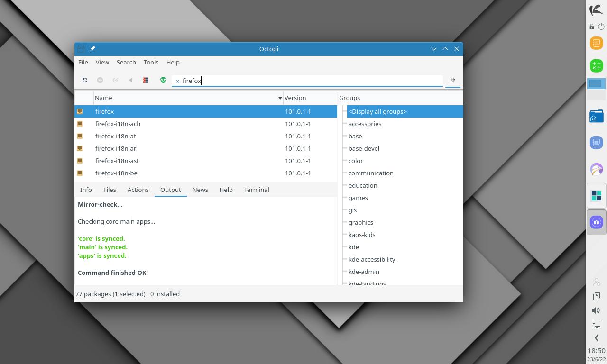Open the Help menu in the menu bar
This screenshot has width=607, height=364.
pos(173,62)
